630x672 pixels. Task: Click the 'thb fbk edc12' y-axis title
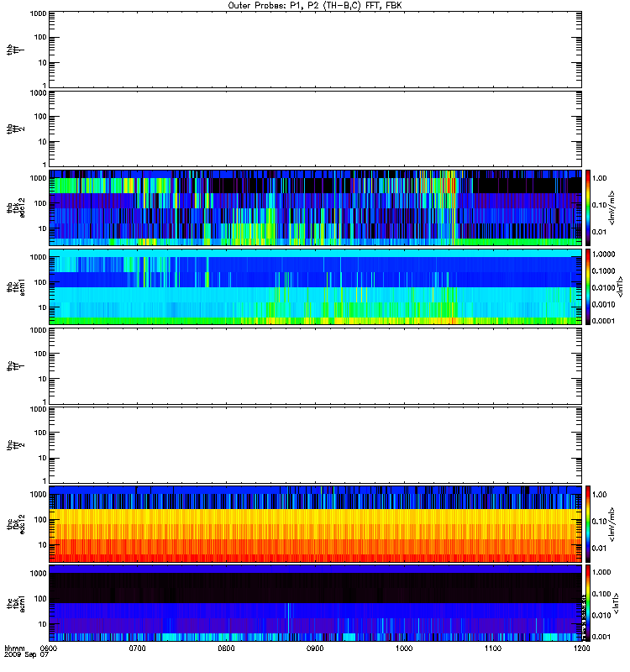tap(15, 207)
